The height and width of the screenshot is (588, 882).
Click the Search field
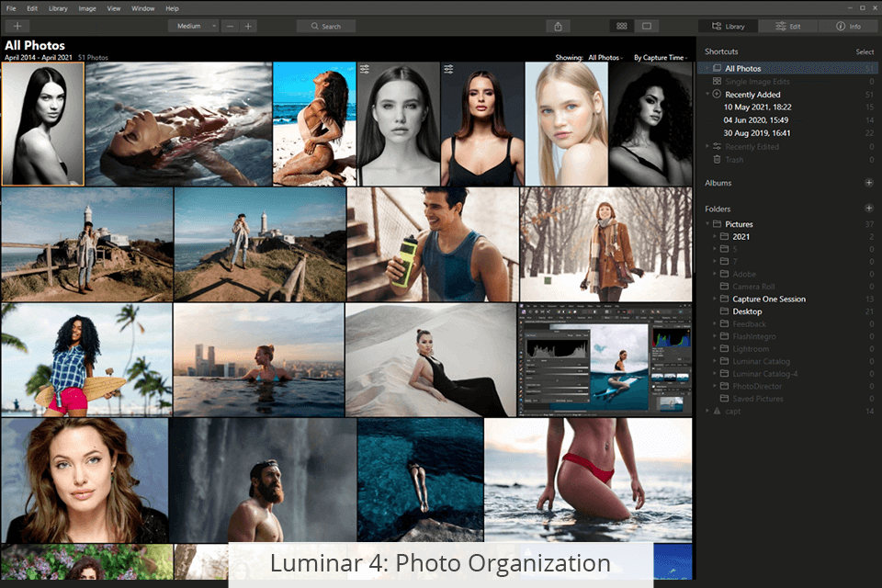click(326, 26)
